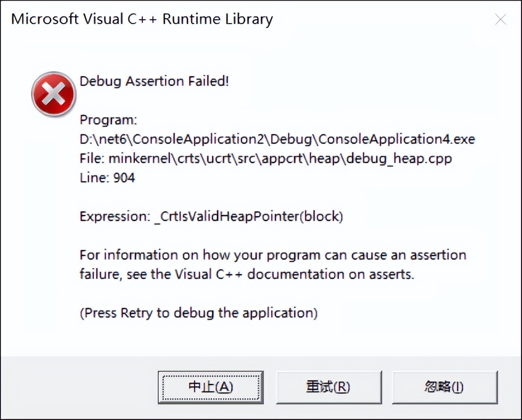522x420 pixels.
Task: Abort the program via the focused button
Action: [x=210, y=387]
